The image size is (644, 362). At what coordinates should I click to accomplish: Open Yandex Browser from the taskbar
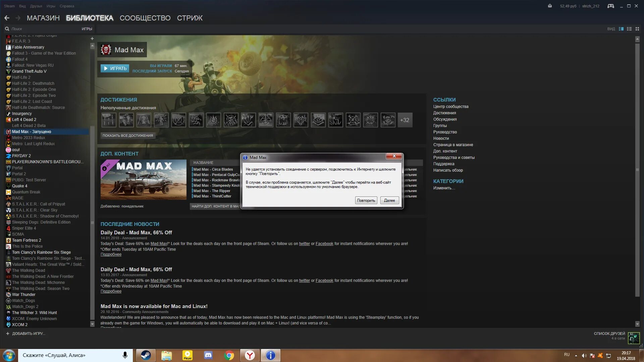(x=250, y=355)
